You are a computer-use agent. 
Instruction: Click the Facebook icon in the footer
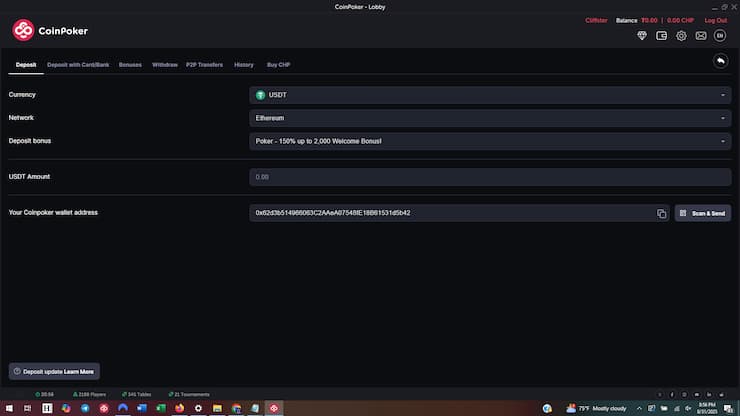coord(672,395)
